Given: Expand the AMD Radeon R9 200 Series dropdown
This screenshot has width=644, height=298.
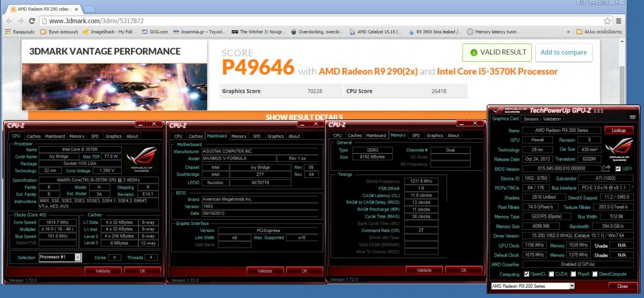Looking at the screenshot, I should [x=571, y=286].
